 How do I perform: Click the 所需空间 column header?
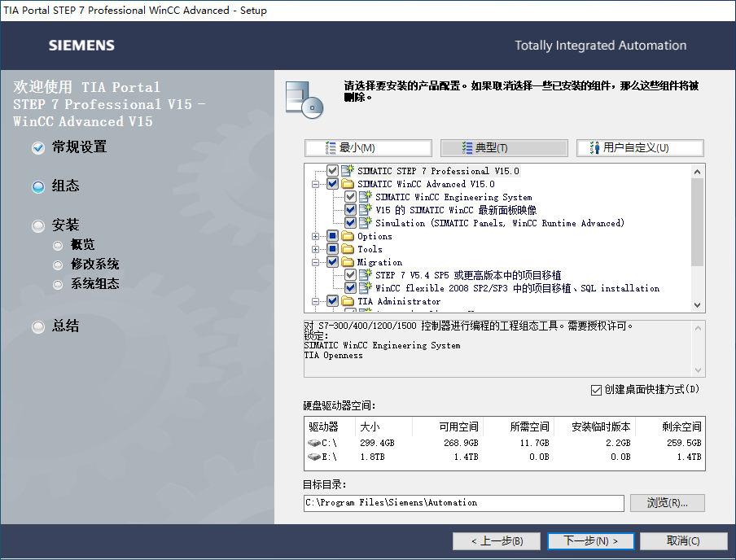[x=519, y=427]
